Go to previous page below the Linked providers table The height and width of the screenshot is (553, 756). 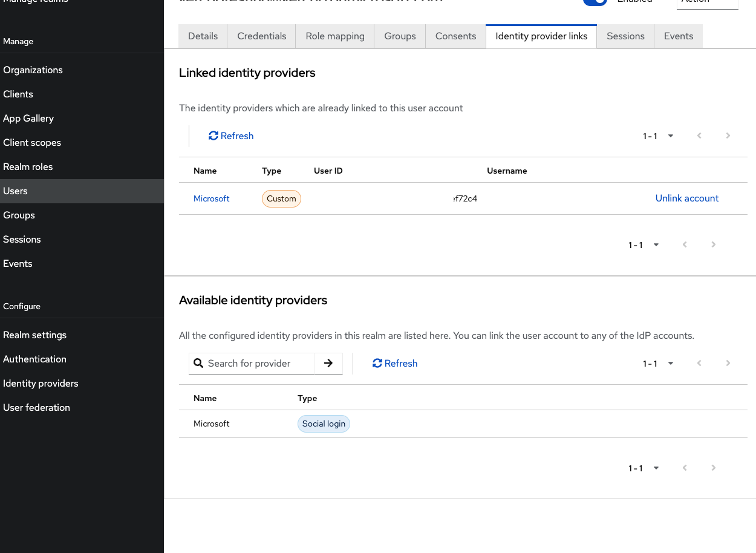(685, 245)
